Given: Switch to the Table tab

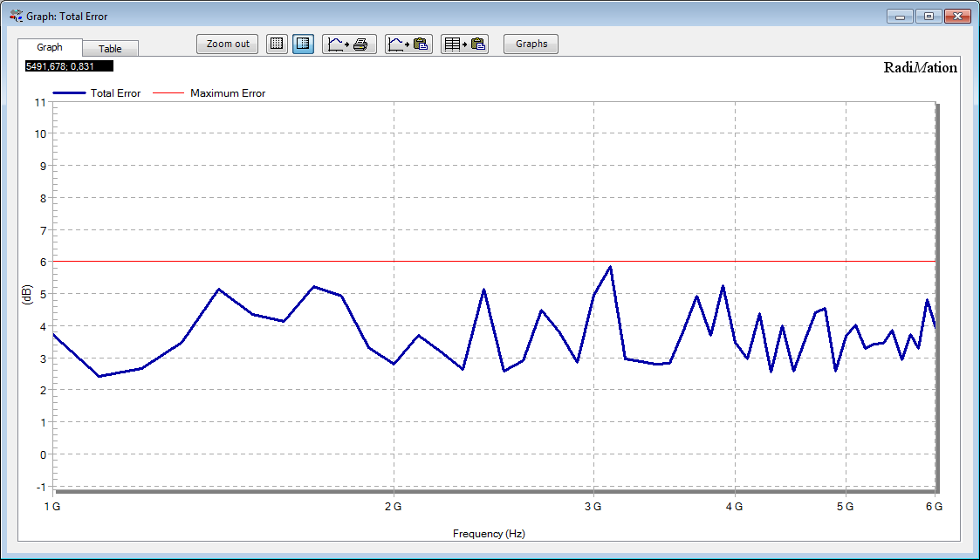Looking at the screenshot, I should point(110,49).
